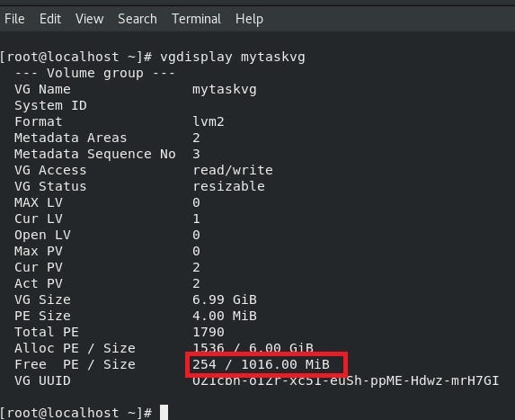The width and height of the screenshot is (515, 420).
Task: Click the '--- Volume group ---' header line
Action: (95, 73)
